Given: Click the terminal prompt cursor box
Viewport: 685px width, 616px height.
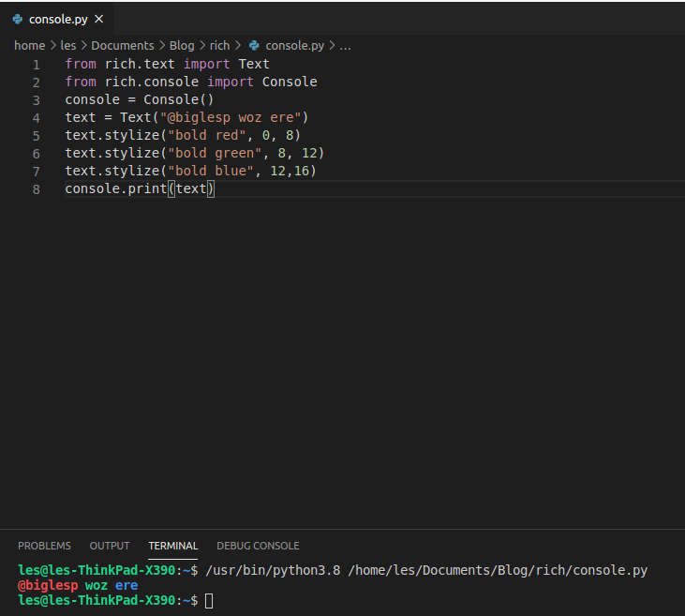Looking at the screenshot, I should [x=209, y=601].
